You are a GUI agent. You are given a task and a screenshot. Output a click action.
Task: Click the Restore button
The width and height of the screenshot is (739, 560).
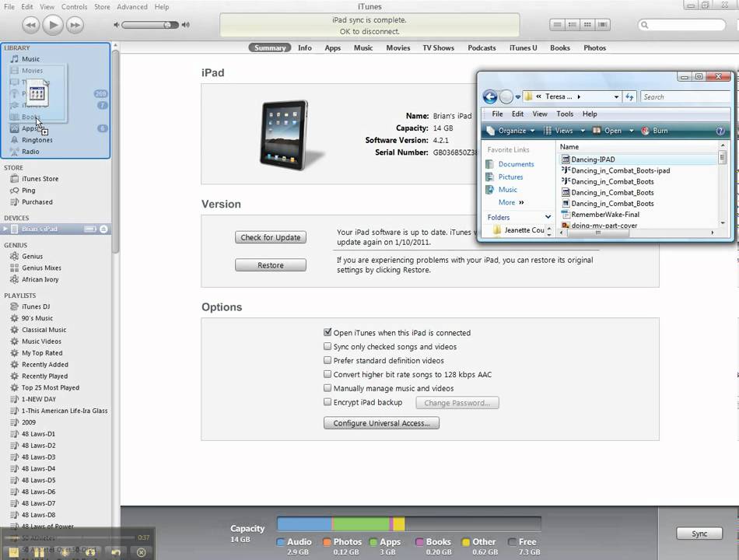[271, 265]
